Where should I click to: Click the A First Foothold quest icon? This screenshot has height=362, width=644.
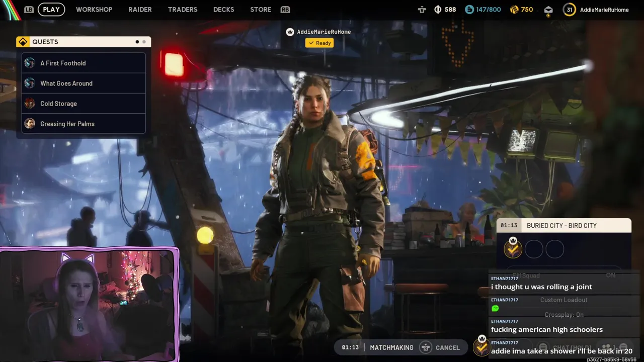pos(30,63)
